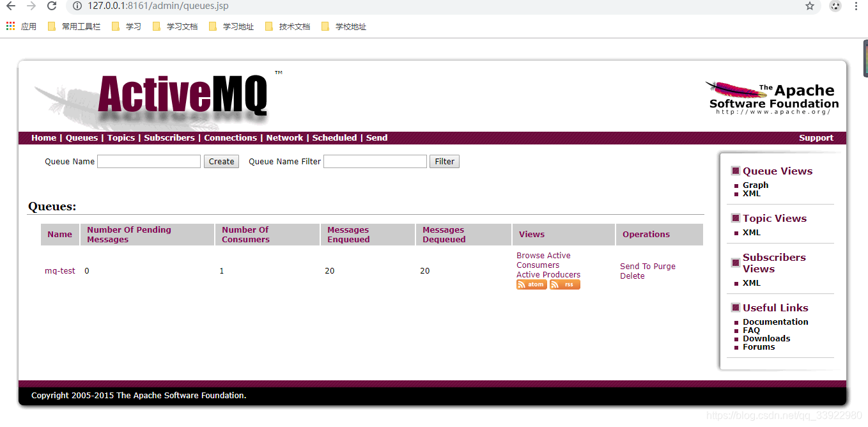Viewport: 868px width, 427px height.
Task: Click the browser forward arrow
Action: [x=31, y=6]
